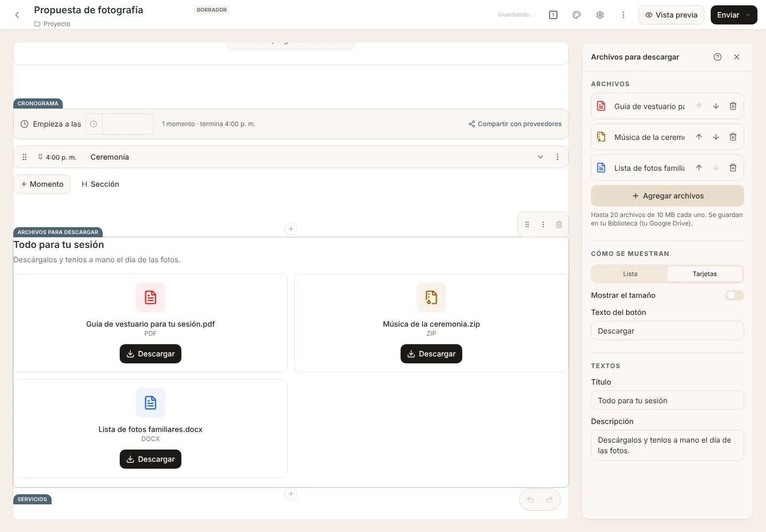
Task: Click Agregar archivos button
Action: (x=668, y=196)
